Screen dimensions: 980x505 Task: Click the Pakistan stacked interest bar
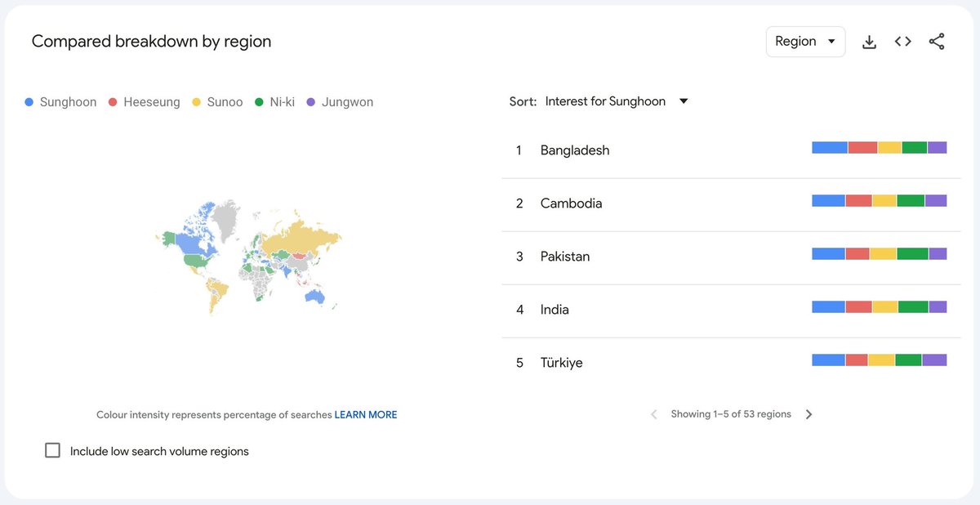tap(880, 254)
